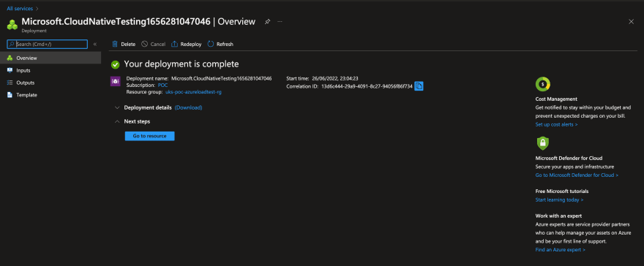The height and width of the screenshot is (266, 644).
Task: Click the green cubes deployment icon
Action: 12,25
